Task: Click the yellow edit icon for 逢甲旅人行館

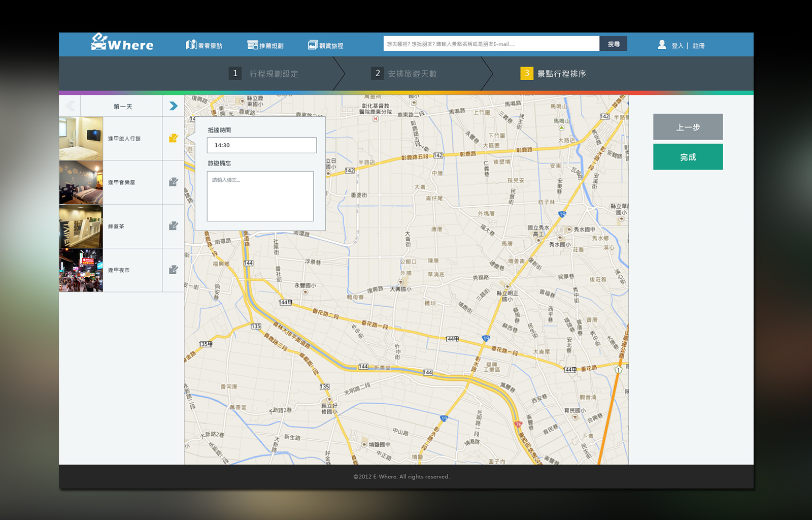Action: [174, 138]
